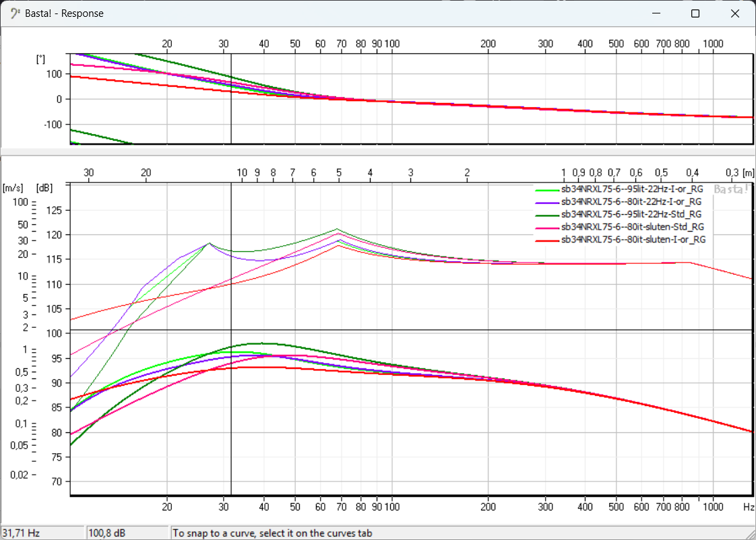Image resolution: width=756 pixels, height=540 pixels.
Task: Click the 31,71 Hz status bar readout
Action: 22,533
